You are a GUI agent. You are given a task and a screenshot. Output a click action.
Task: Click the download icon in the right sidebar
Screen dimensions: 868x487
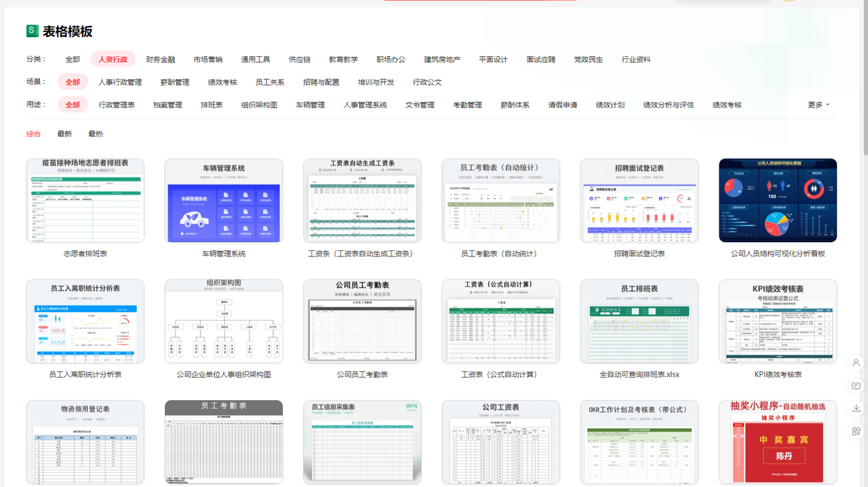856,408
